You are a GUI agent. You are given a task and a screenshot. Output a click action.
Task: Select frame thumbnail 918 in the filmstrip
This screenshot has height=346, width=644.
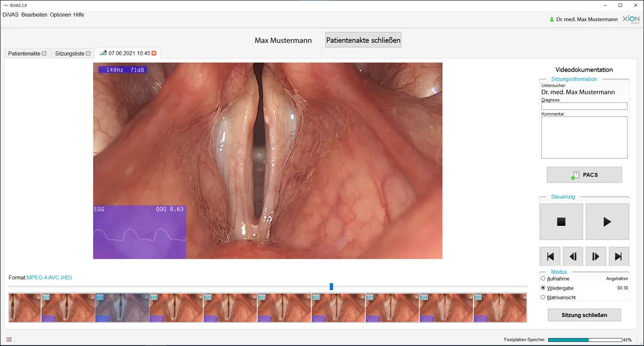tap(122, 308)
